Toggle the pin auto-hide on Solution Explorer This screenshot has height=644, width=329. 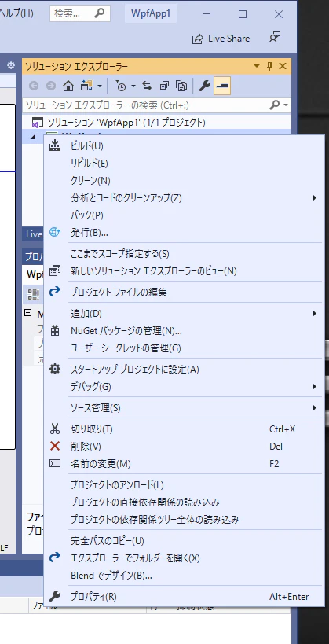270,66
